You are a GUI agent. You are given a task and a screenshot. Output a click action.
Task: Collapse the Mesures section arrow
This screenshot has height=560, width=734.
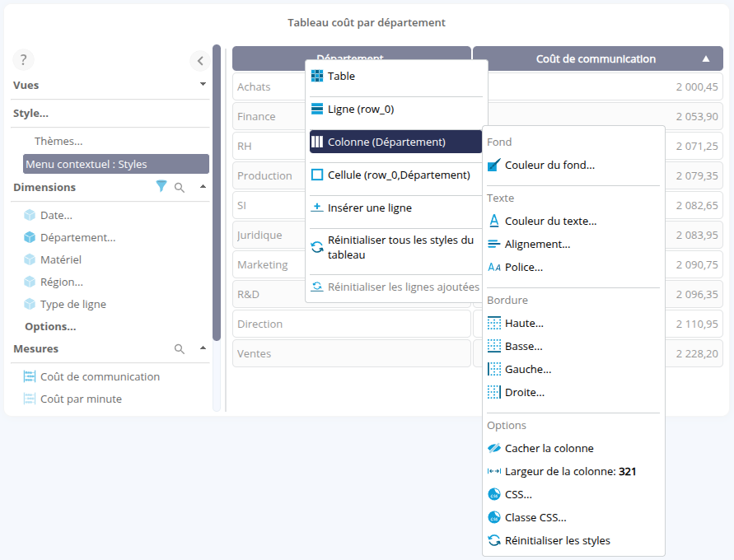pyautogui.click(x=203, y=348)
